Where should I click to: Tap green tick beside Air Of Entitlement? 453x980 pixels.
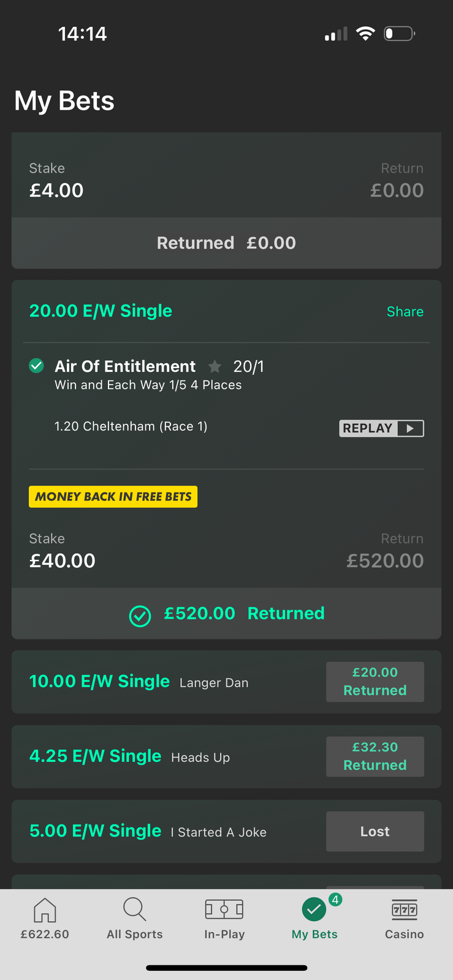(37, 366)
